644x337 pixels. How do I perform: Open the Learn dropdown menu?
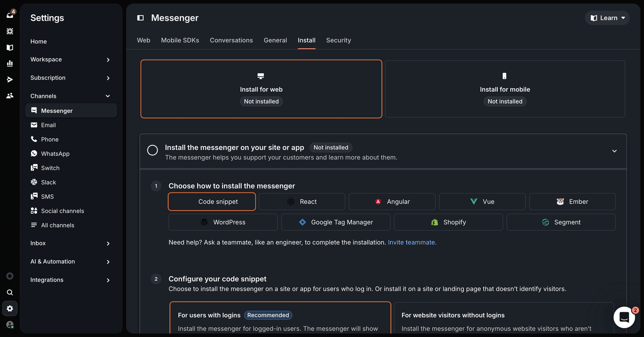pyautogui.click(x=607, y=18)
